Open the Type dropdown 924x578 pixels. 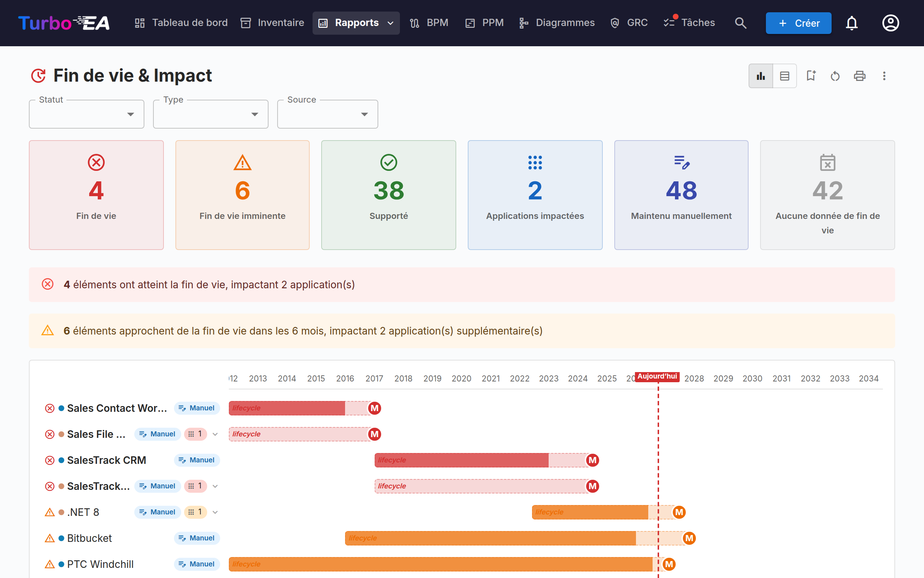tap(211, 114)
